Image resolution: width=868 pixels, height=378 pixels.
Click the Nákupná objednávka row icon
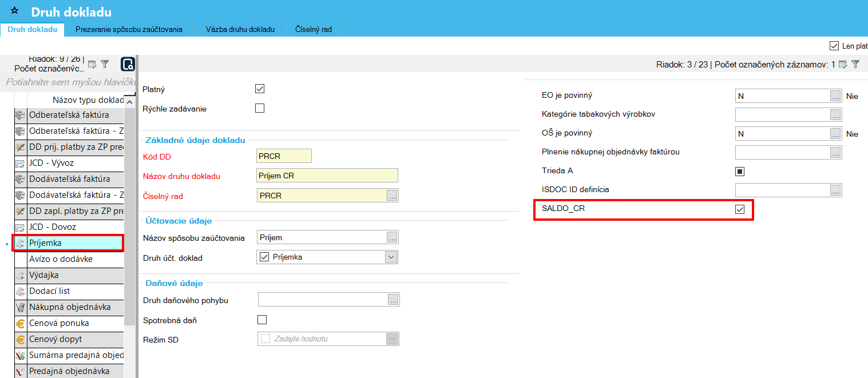pyautogui.click(x=20, y=307)
